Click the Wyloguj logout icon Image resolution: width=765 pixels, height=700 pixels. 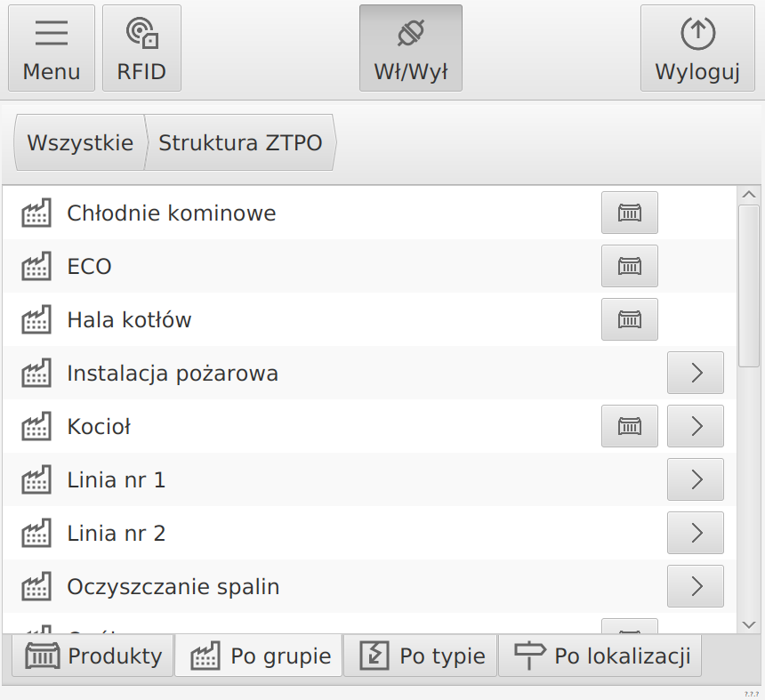click(697, 34)
